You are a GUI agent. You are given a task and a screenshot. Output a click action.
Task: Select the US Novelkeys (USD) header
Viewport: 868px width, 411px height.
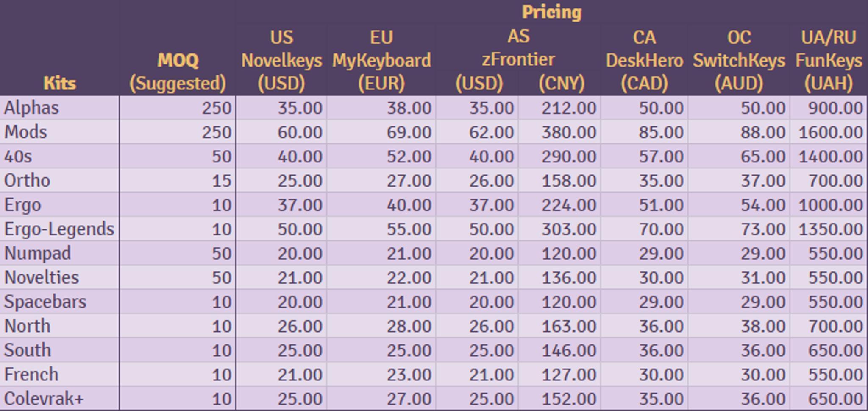pos(281,60)
